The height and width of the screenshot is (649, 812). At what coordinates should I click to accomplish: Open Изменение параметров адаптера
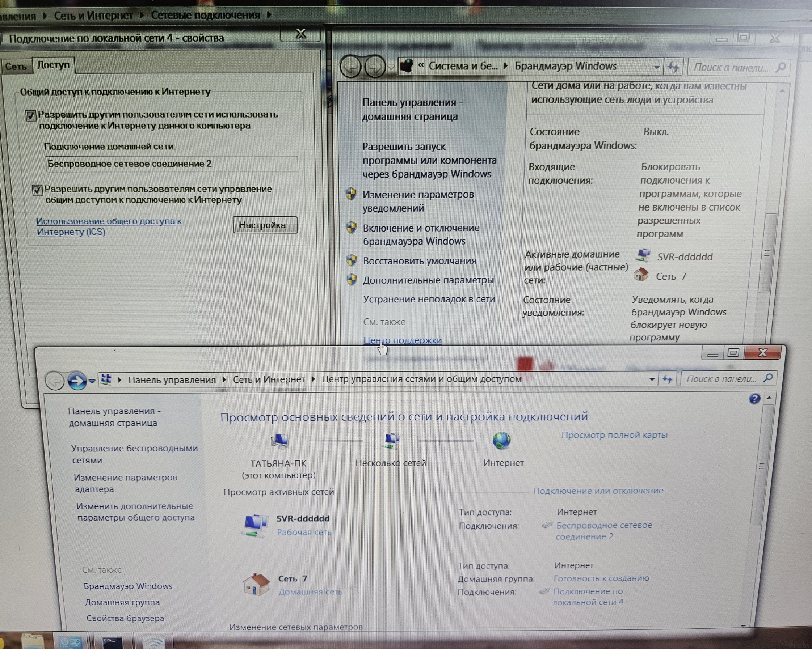tap(126, 483)
